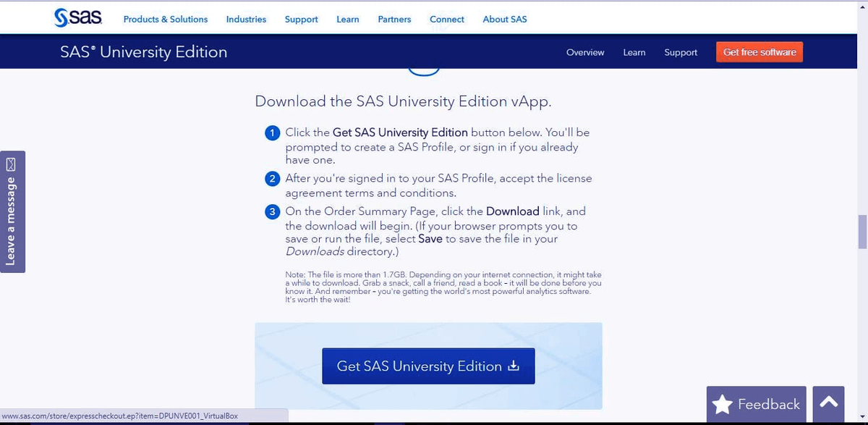Viewport: 868px width, 425px height.
Task: Click the Download the SAS University Edition vApp heading
Action: (403, 101)
